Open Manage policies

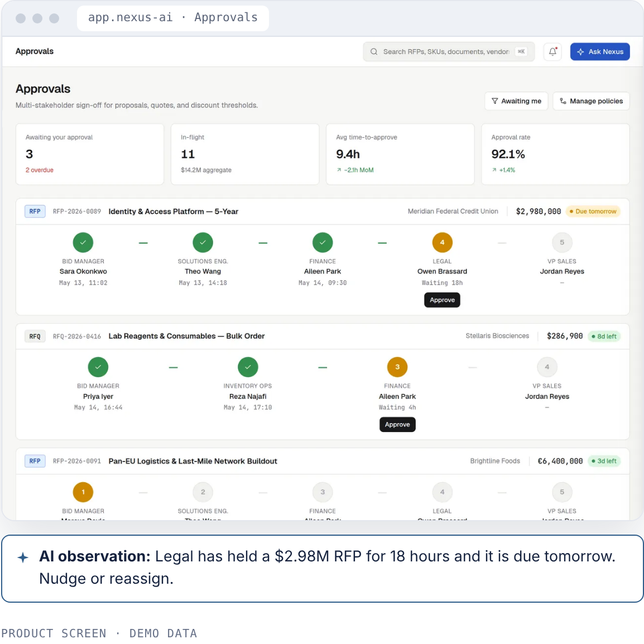591,101
